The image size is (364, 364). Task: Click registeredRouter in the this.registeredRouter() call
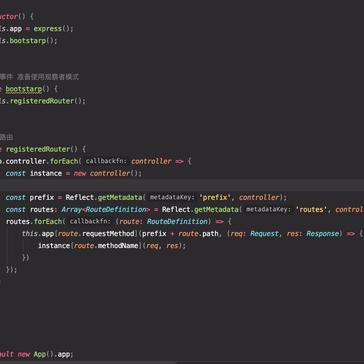click(x=42, y=101)
